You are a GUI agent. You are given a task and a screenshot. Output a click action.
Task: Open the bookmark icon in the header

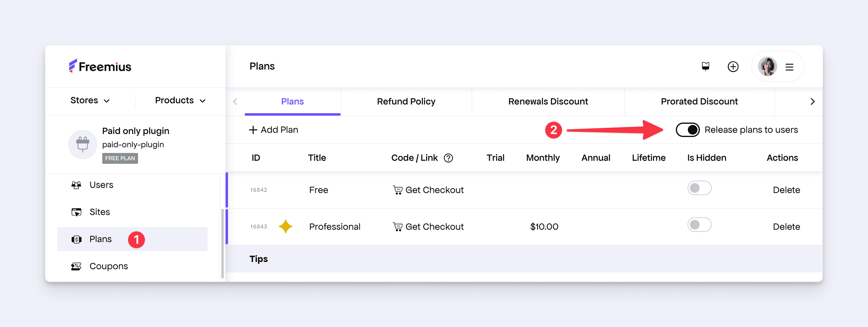(x=705, y=67)
